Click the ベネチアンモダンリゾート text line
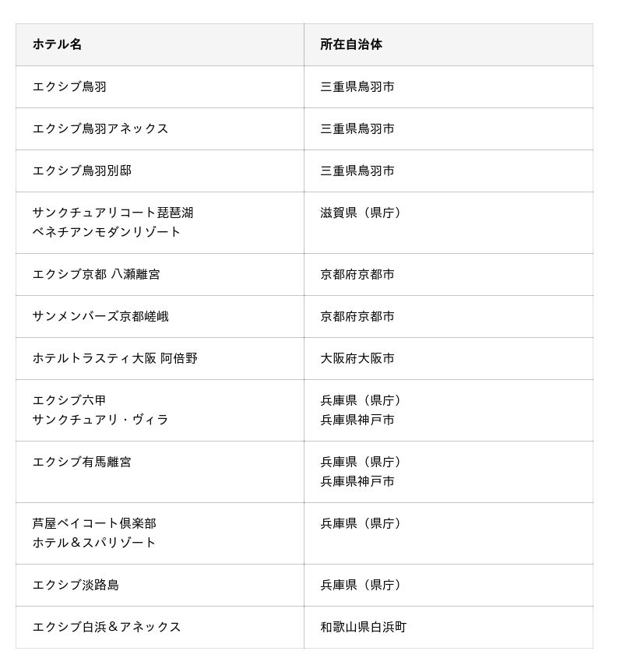The height and width of the screenshot is (672, 623). [x=107, y=232]
